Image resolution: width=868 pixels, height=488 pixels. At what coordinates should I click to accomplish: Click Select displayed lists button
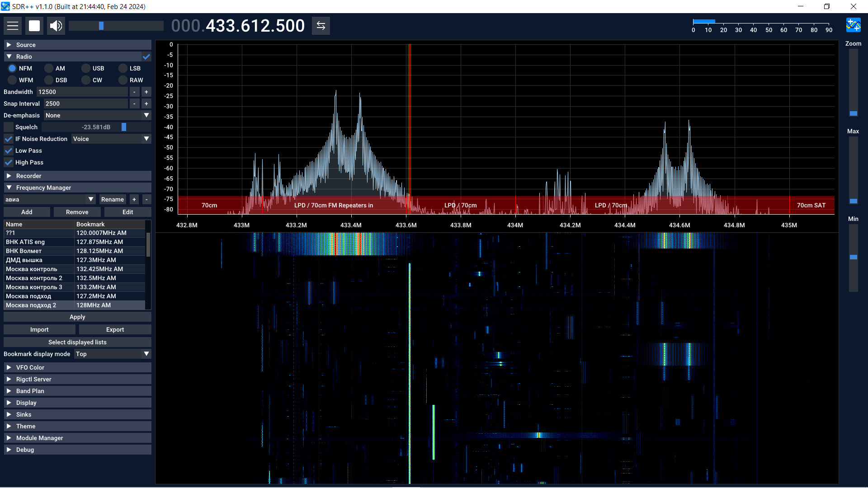tap(77, 342)
